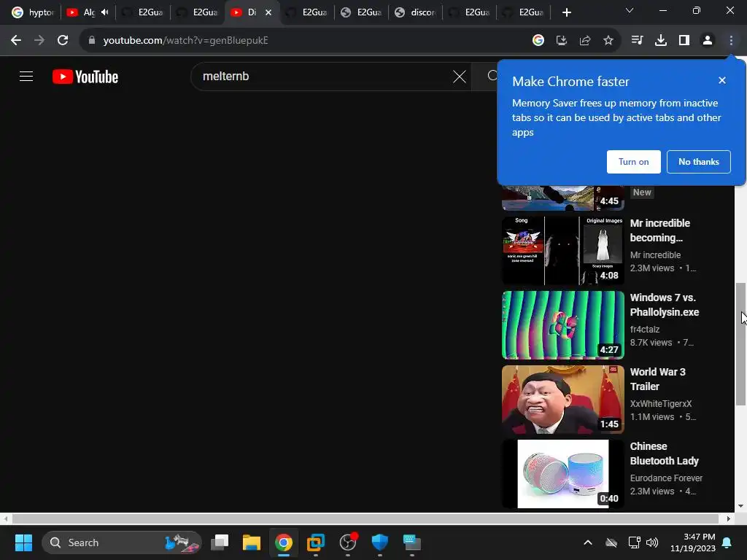The image size is (747, 560).
Task: Click the vertical page scrollbar thumb
Action: pos(740,344)
